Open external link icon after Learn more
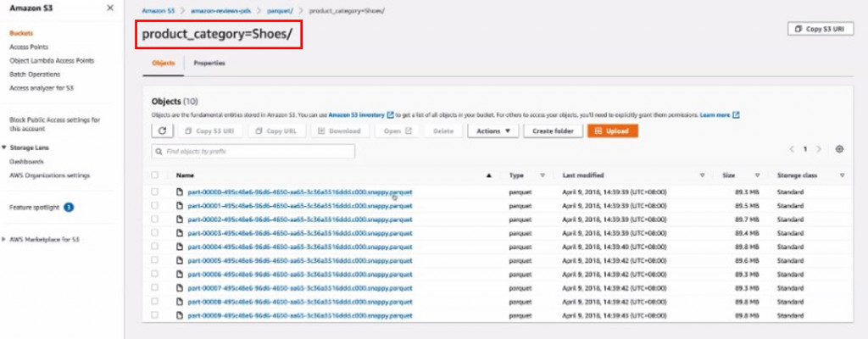This screenshot has height=339, width=868. click(737, 115)
